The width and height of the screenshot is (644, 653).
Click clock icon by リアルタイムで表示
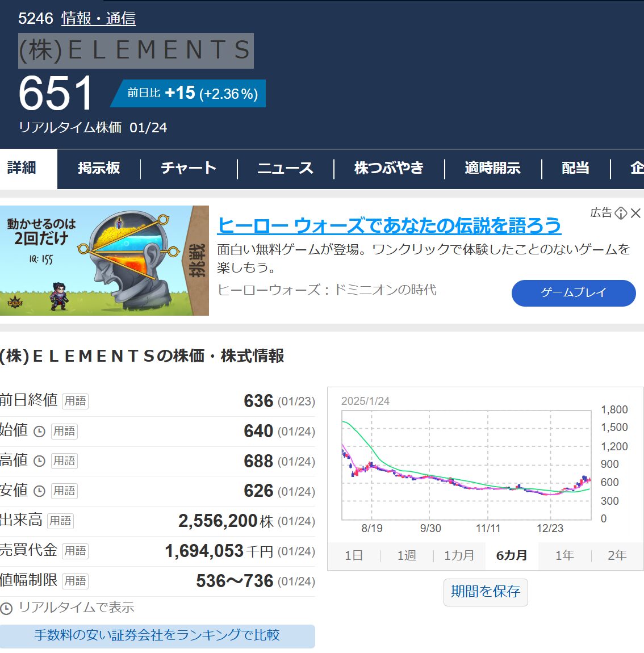click(6, 609)
